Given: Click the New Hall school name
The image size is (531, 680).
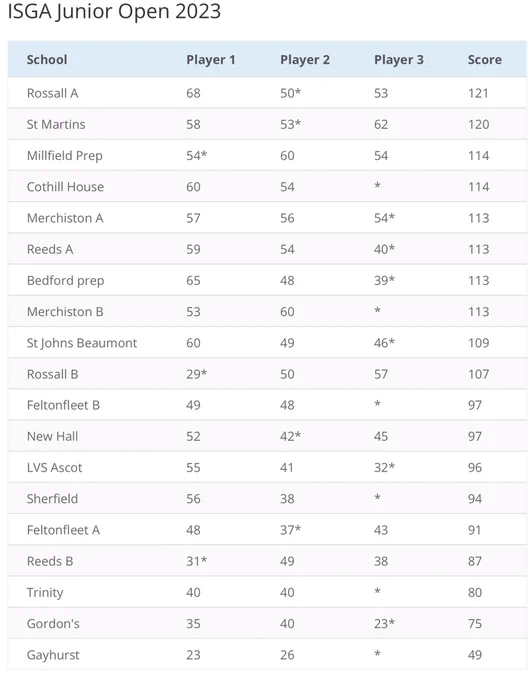Looking at the screenshot, I should pos(52,436).
